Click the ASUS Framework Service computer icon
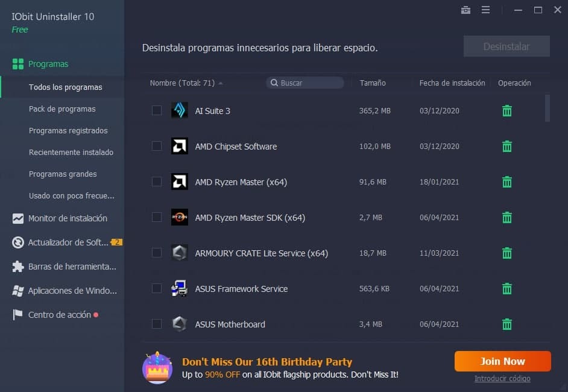 coord(179,288)
